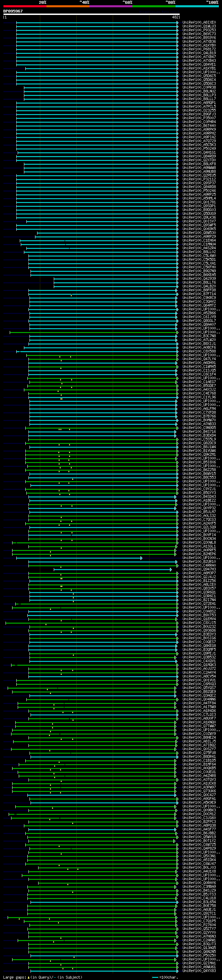This screenshot has height=980, width=222.
Task: Select hit label UniRef100_A5ZB66
Action: click(x=199, y=313)
